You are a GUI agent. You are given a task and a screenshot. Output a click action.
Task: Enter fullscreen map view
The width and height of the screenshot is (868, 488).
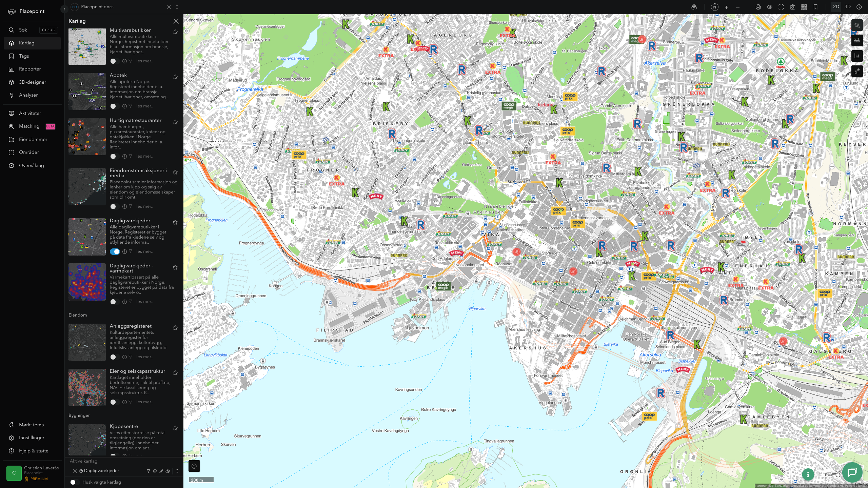(781, 7)
